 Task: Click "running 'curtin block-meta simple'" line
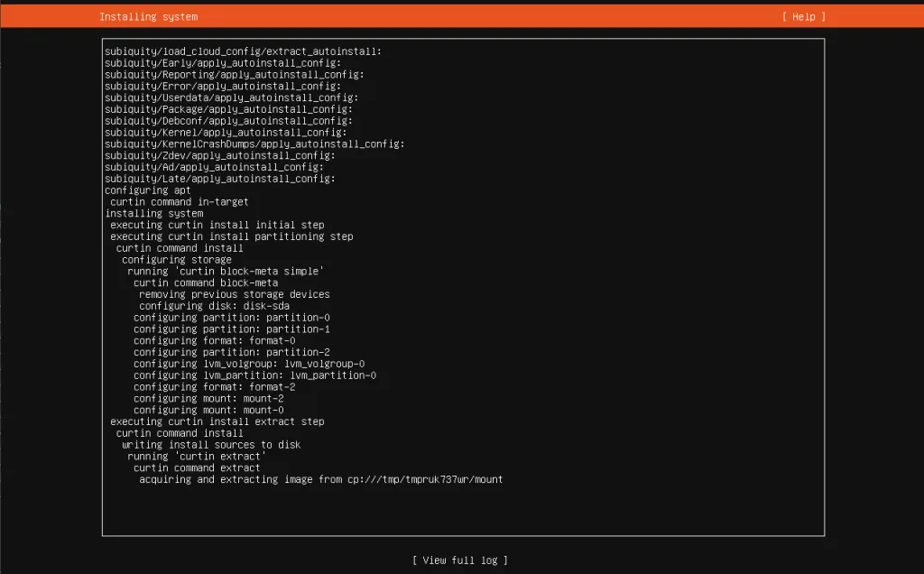tap(226, 271)
